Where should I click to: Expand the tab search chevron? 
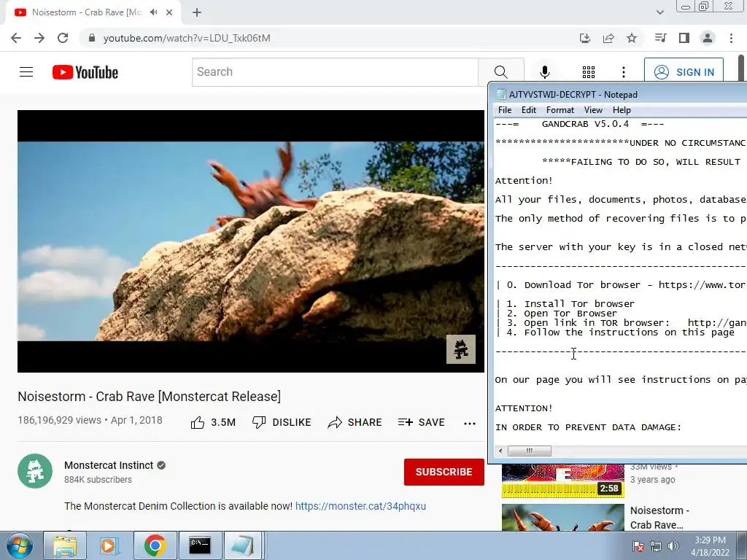tap(659, 12)
